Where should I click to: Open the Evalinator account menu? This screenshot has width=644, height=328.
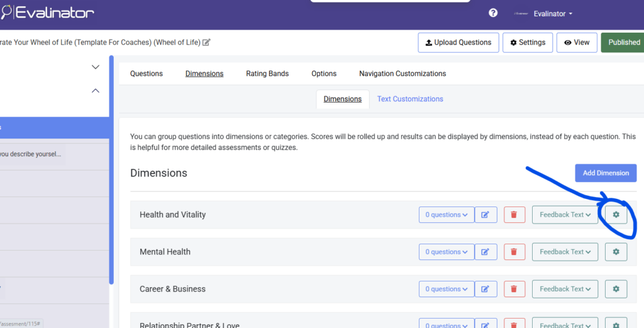point(552,14)
